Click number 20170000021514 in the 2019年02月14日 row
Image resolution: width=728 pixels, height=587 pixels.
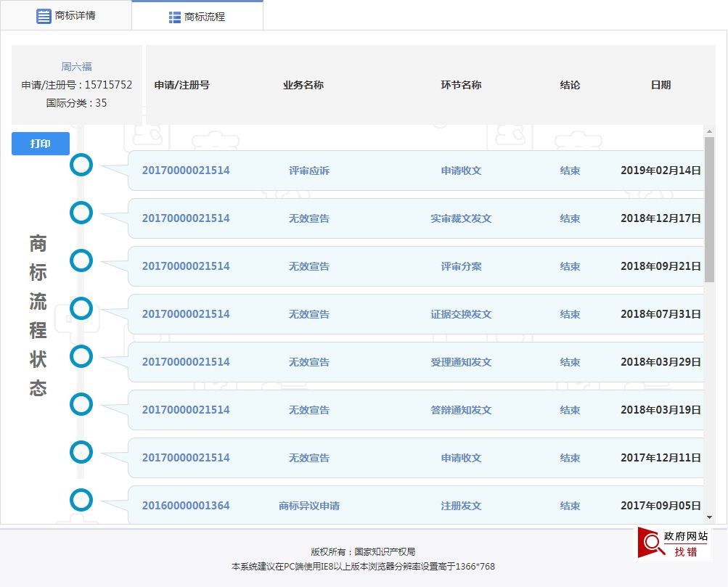click(x=186, y=171)
